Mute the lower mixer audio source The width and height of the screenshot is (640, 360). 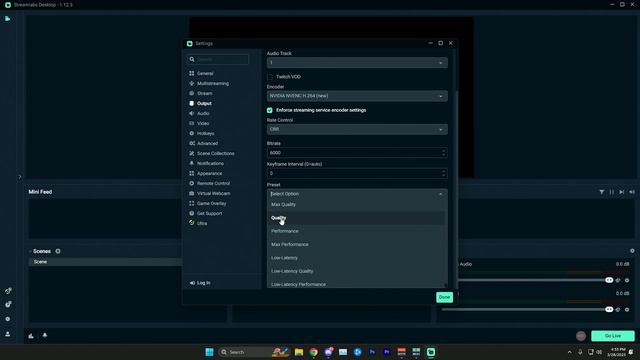pos(618,310)
